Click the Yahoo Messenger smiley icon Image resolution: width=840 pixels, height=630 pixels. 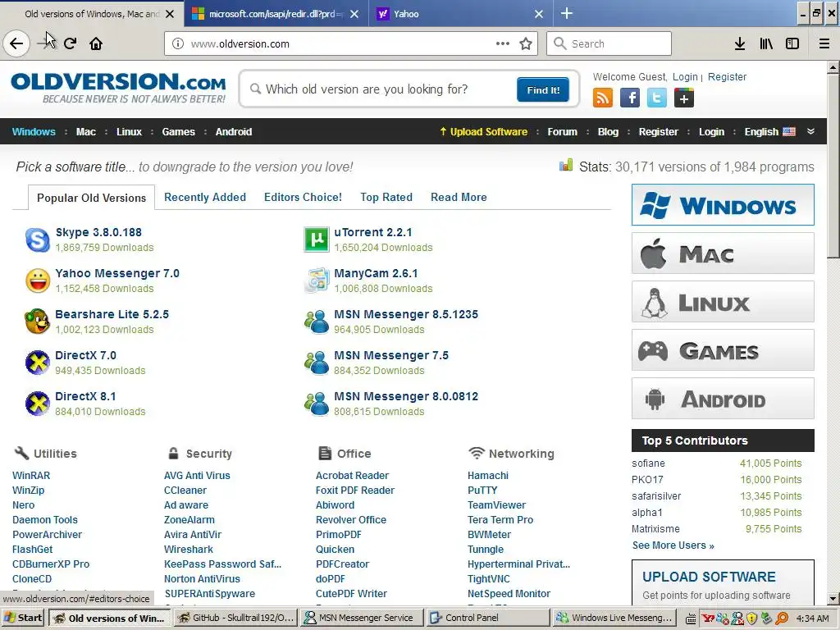point(38,281)
